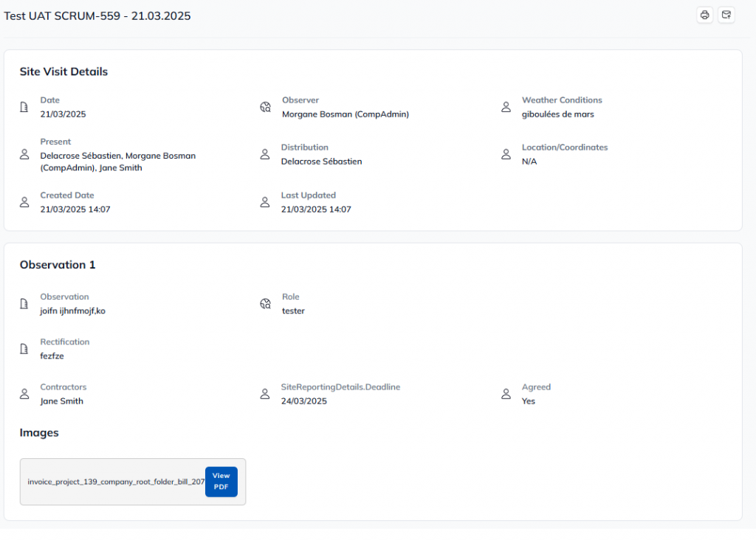The height and width of the screenshot is (540, 756).
Task: Click the Site Visit Details heading
Action: [x=63, y=72]
